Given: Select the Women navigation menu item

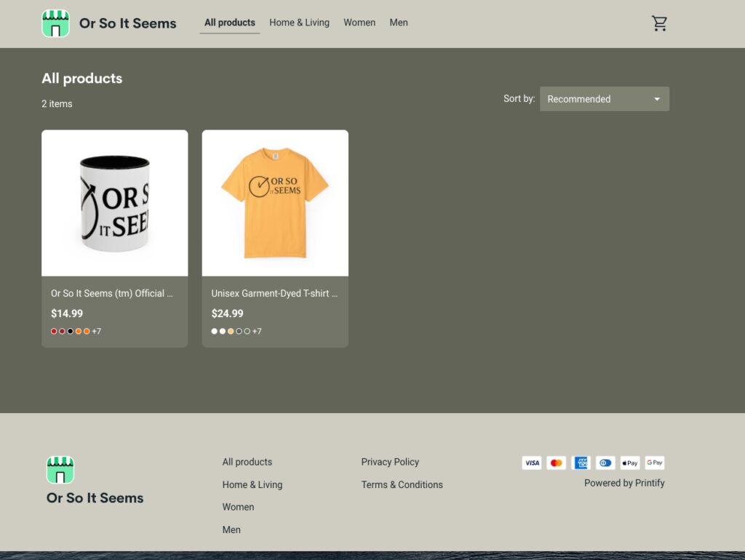Looking at the screenshot, I should [x=359, y=23].
